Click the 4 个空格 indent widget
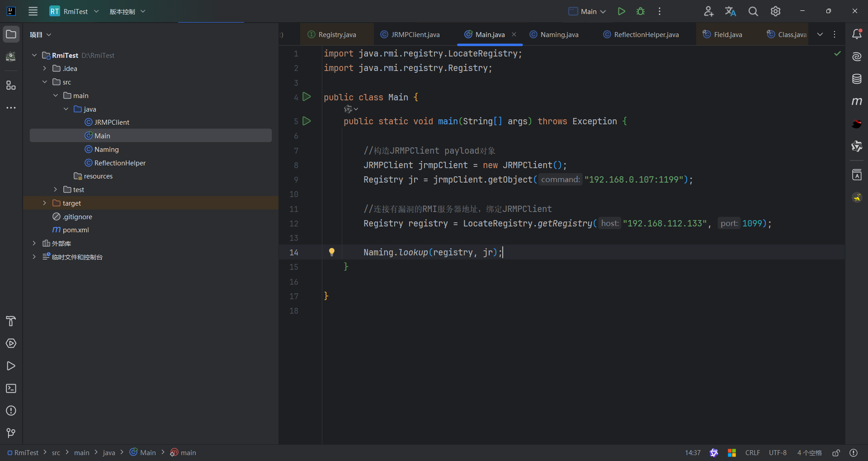 click(x=809, y=453)
